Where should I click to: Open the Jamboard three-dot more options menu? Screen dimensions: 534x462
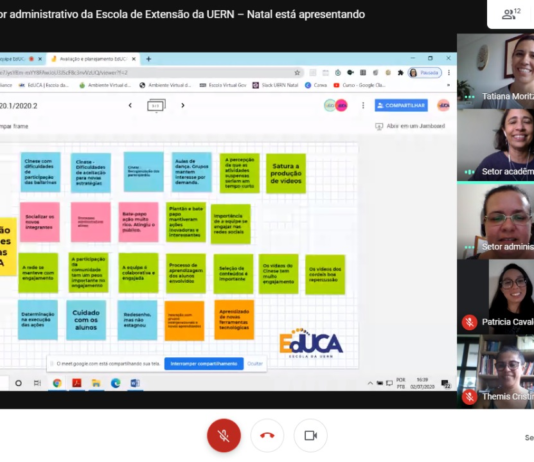coord(363,106)
